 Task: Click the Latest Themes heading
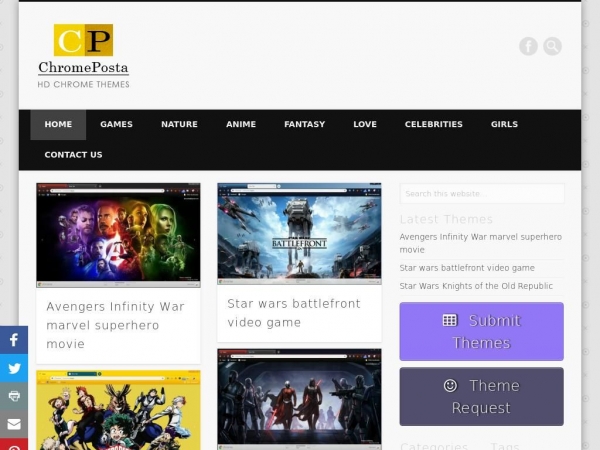446,219
